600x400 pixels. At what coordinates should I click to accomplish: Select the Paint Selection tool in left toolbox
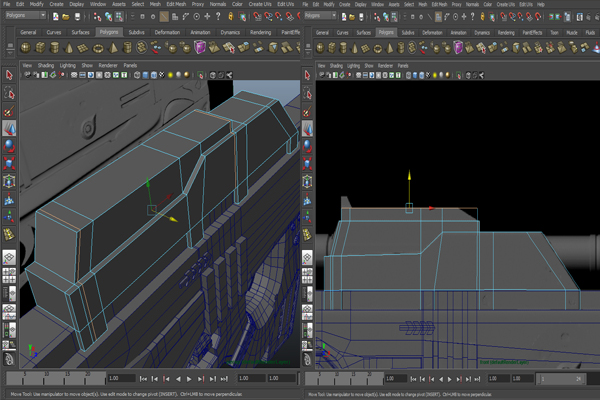[9, 111]
